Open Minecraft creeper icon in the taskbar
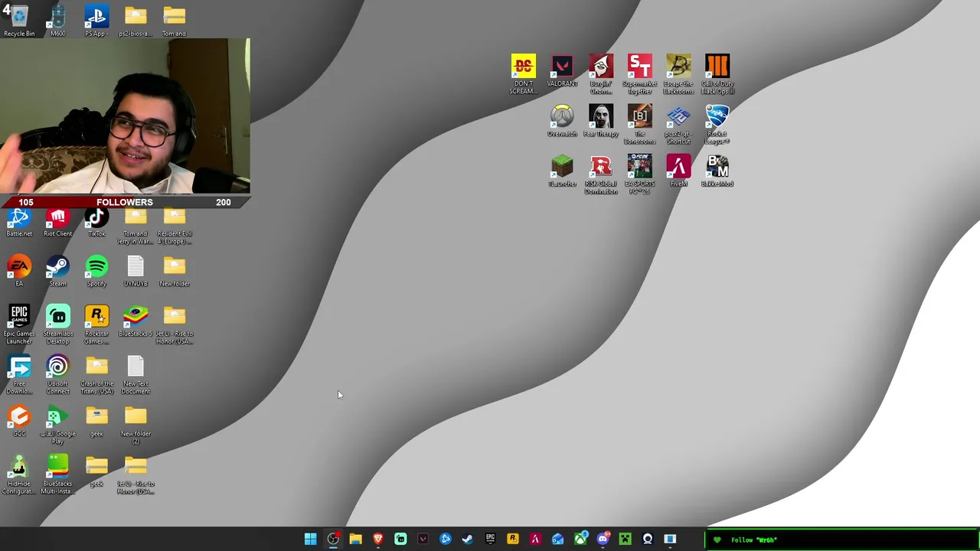Image resolution: width=980 pixels, height=551 pixels. pos(625,539)
